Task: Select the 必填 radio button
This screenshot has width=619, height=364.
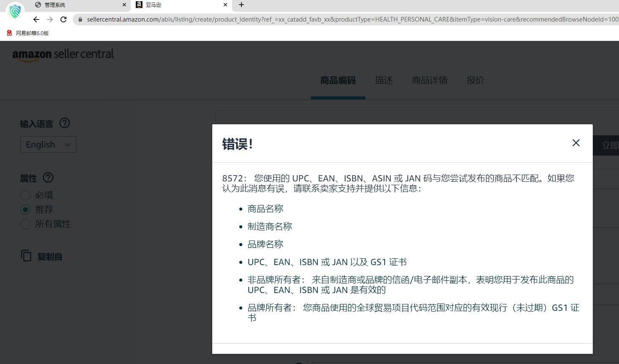Action: [25, 195]
